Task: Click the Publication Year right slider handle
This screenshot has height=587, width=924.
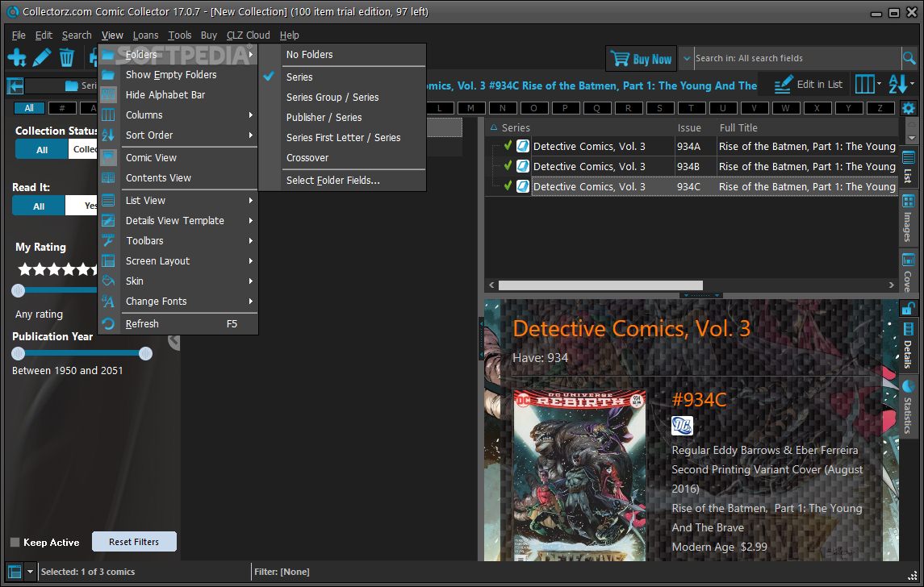Action: click(145, 353)
